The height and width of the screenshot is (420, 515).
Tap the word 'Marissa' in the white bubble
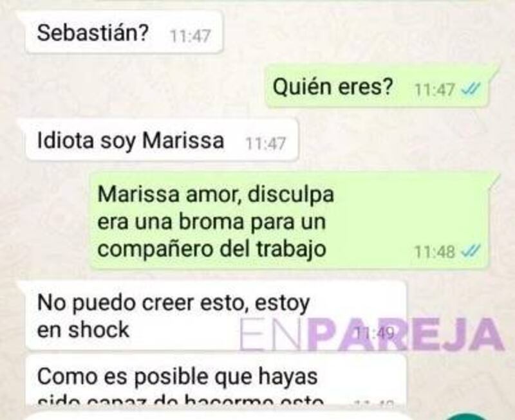(x=183, y=140)
